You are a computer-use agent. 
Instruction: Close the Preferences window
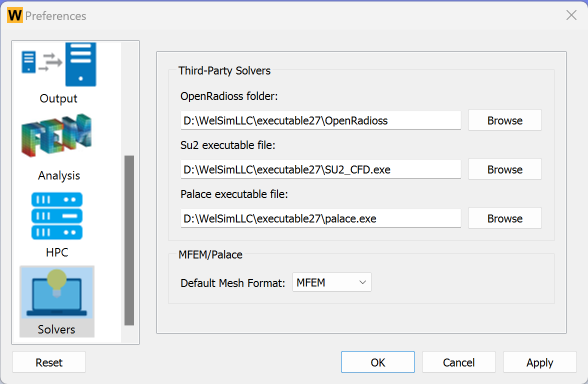point(571,15)
